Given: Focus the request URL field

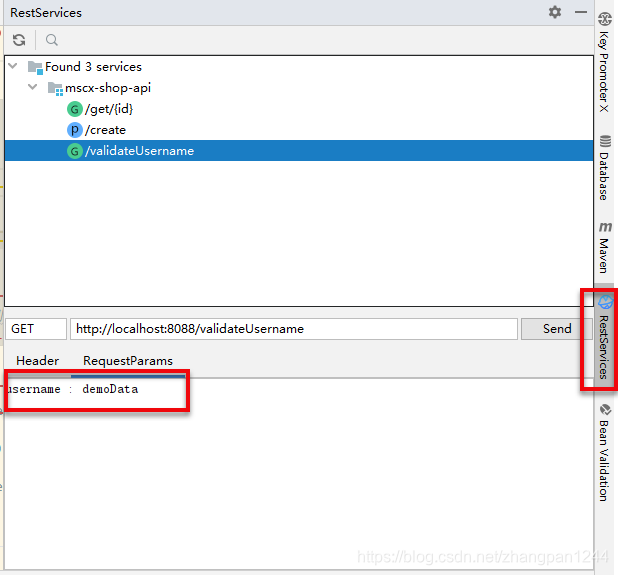Looking at the screenshot, I should (x=294, y=329).
